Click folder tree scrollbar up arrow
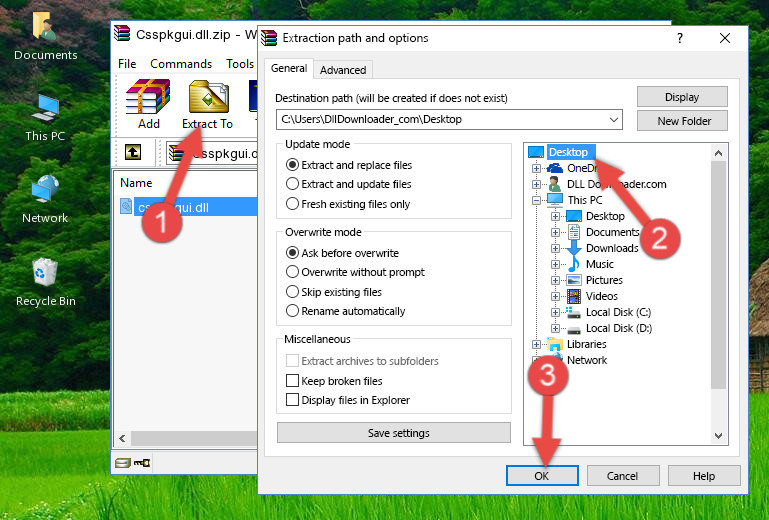Screen dimensions: 769x520 coord(718,153)
